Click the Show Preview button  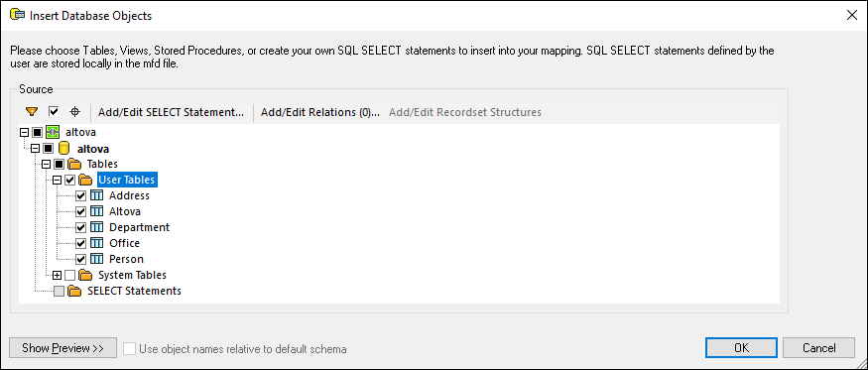(63, 348)
